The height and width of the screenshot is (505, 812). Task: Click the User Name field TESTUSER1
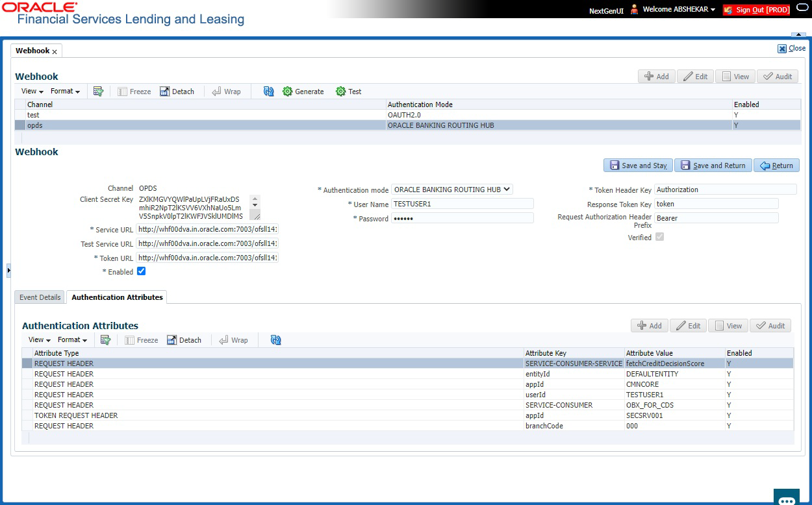click(x=463, y=204)
